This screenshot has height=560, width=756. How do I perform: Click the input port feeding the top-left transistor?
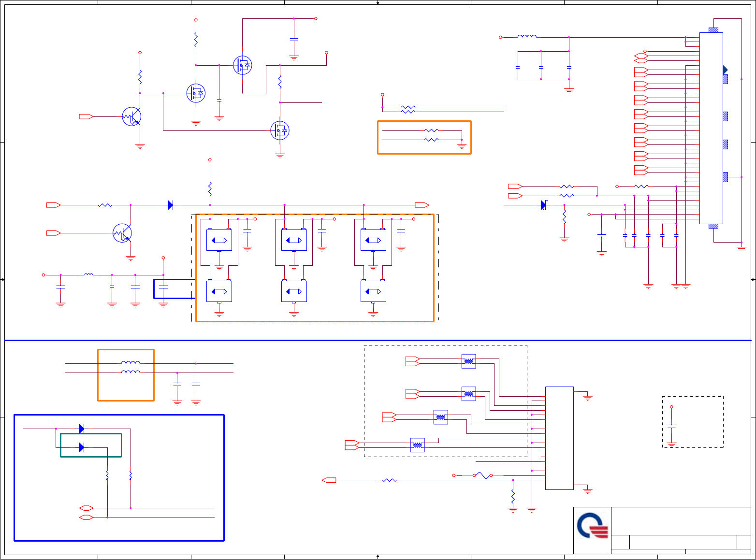86,116
